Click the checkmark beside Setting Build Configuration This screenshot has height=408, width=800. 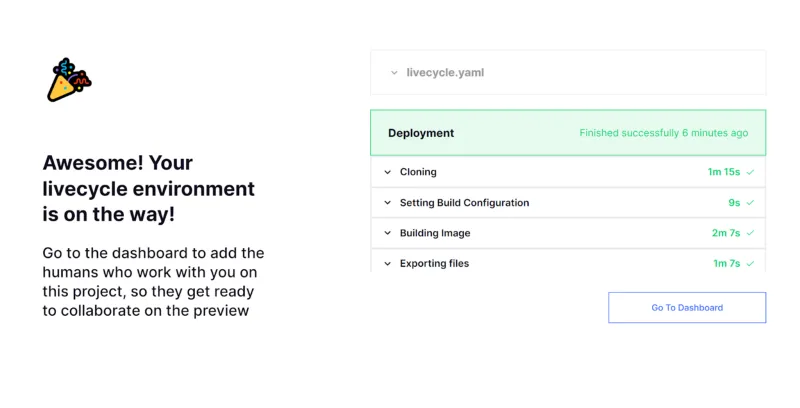750,203
